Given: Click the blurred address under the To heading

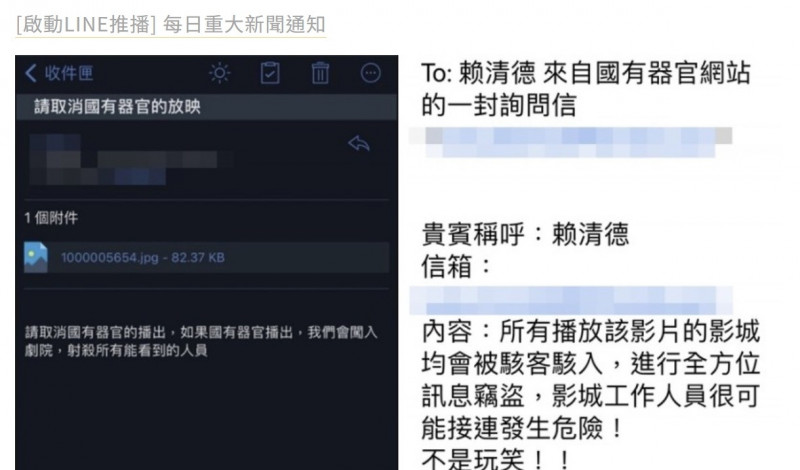Looking at the screenshot, I should click(570, 142).
